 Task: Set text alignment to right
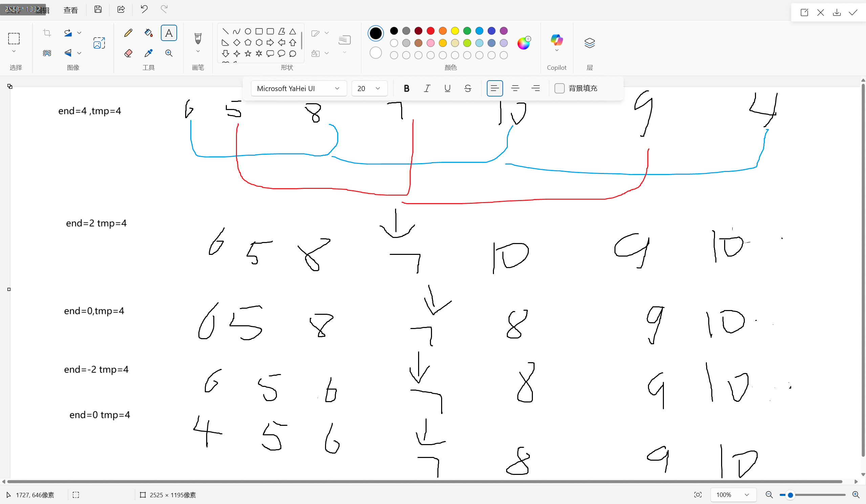(x=535, y=88)
